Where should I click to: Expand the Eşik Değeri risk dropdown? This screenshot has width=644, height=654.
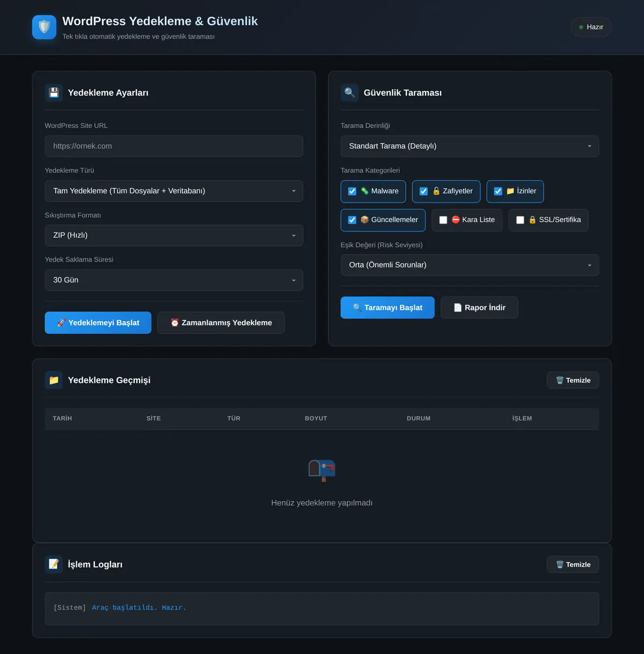[x=470, y=265]
